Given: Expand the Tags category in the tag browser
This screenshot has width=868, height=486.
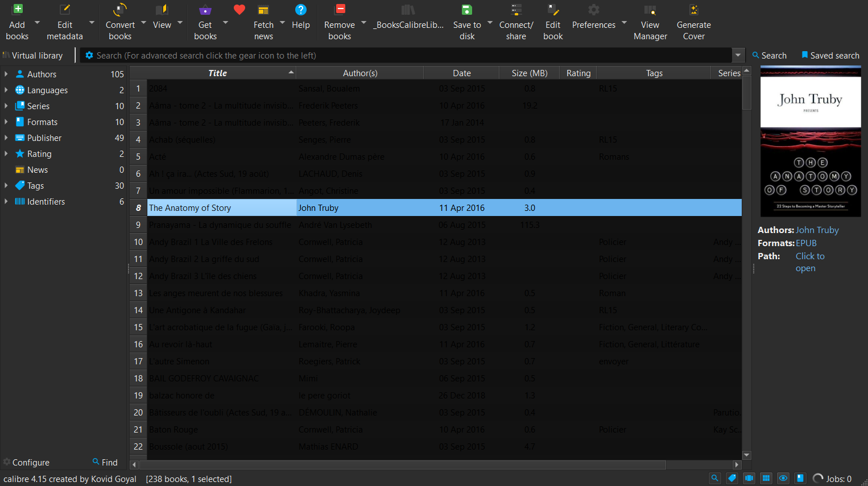Looking at the screenshot, I should pos(6,185).
